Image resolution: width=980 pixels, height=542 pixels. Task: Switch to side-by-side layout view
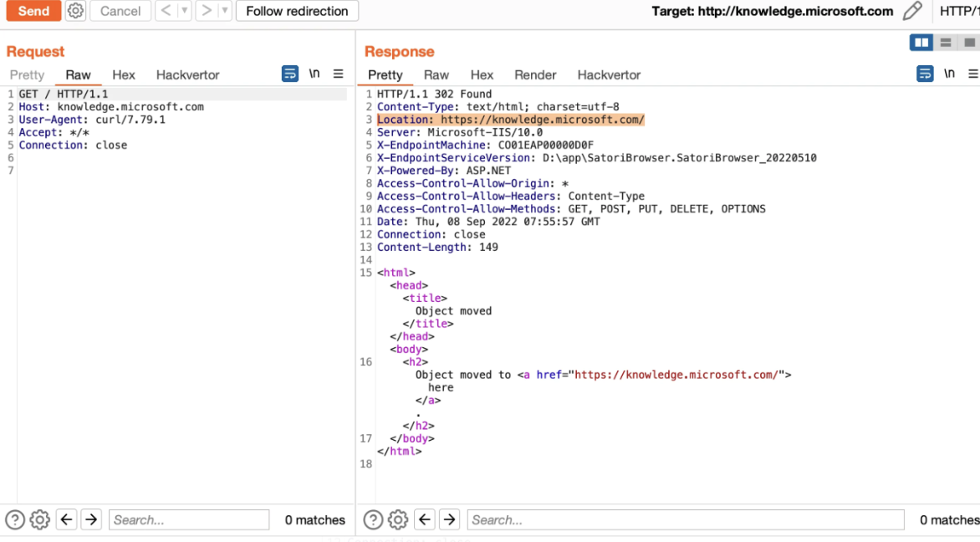click(x=921, y=43)
